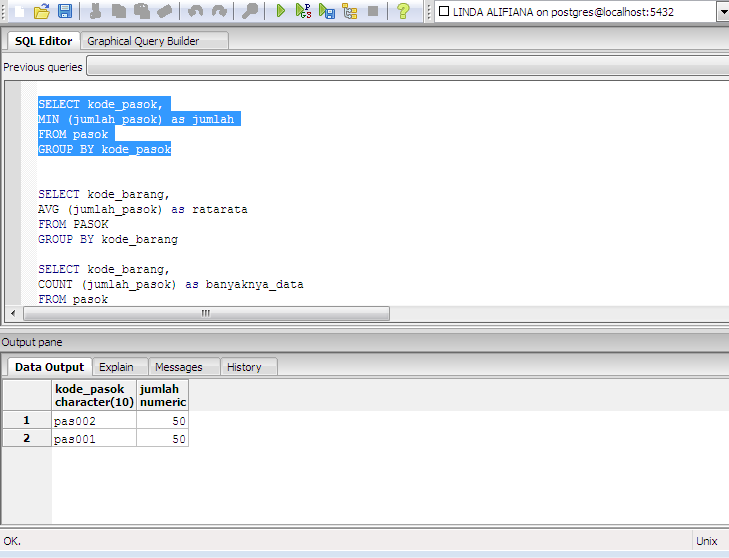
Task: Click jumlah value 50 in row 2
Action: coord(163,438)
